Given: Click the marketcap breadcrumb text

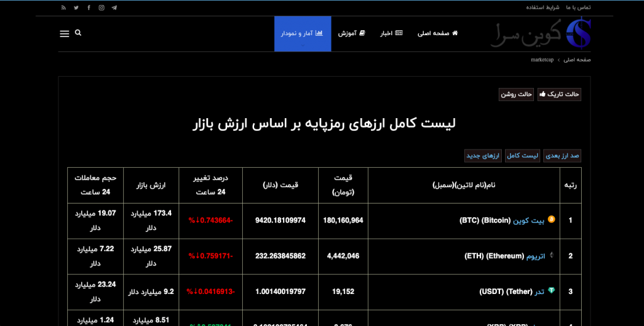Looking at the screenshot, I should click(x=542, y=60).
